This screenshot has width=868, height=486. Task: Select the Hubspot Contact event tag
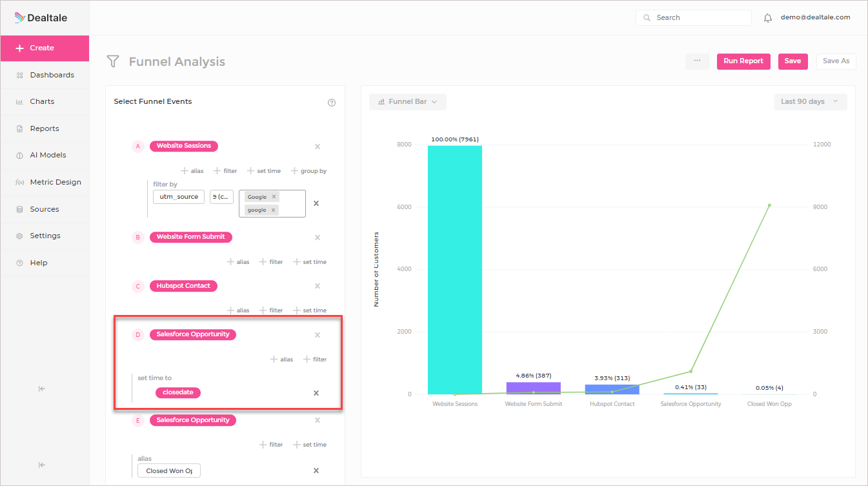point(183,286)
